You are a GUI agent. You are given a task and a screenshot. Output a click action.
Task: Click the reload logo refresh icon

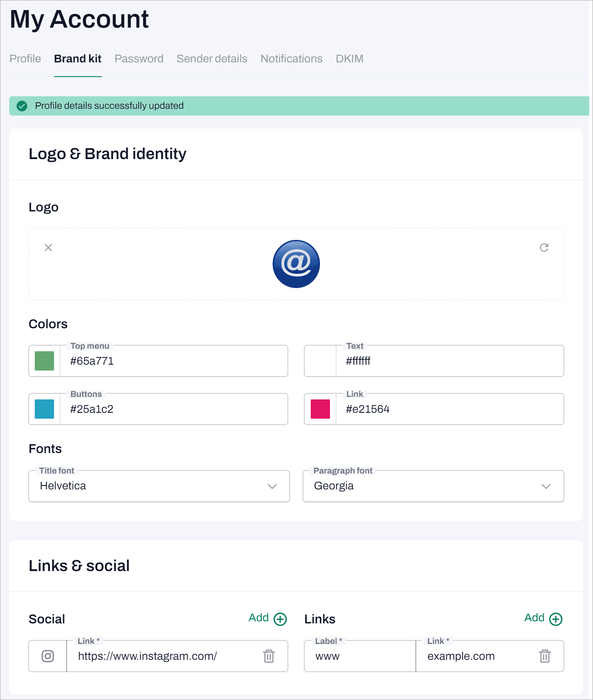pyautogui.click(x=544, y=247)
